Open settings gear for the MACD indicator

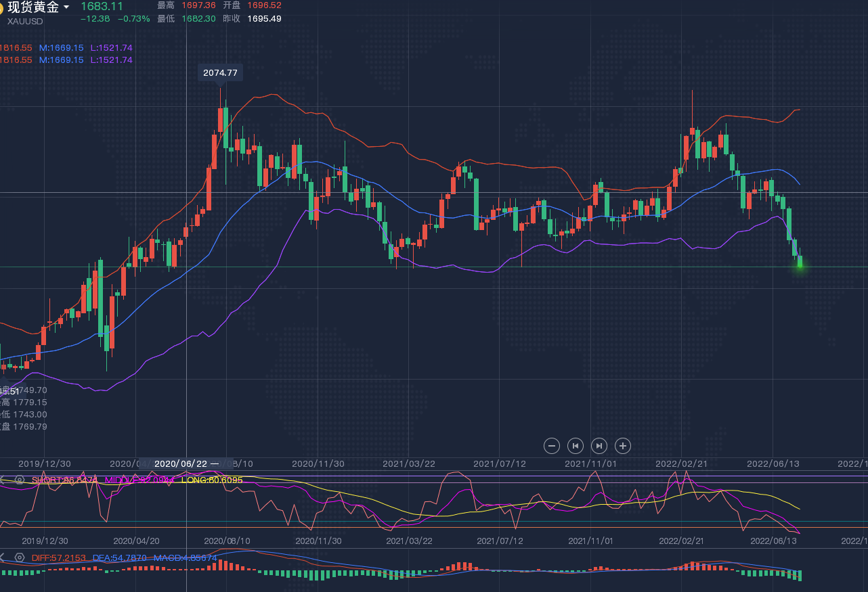20,558
